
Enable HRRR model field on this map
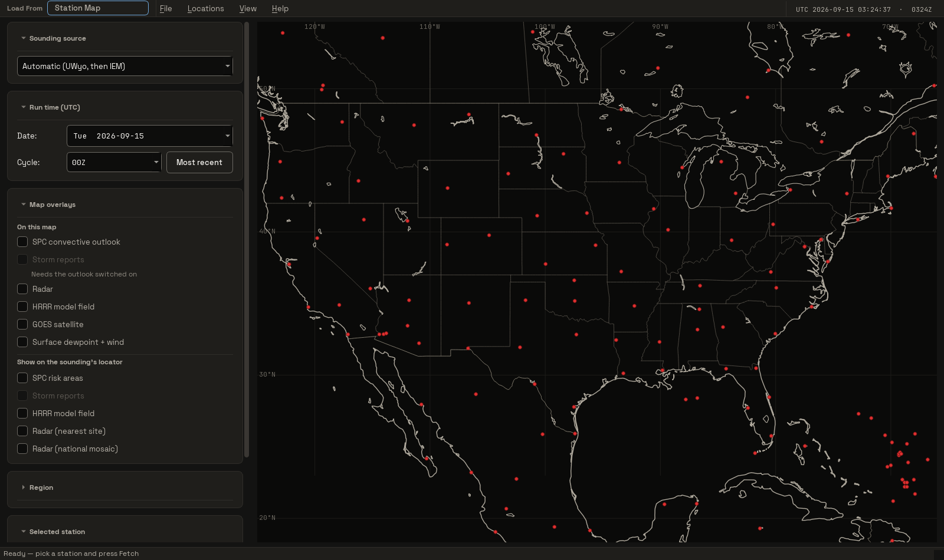[x=22, y=307]
